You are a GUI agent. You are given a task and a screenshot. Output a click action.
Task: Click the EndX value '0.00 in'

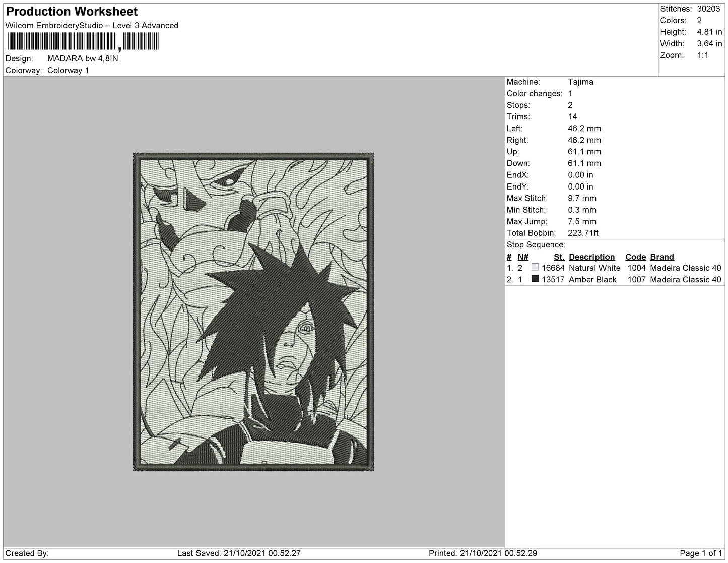point(580,174)
